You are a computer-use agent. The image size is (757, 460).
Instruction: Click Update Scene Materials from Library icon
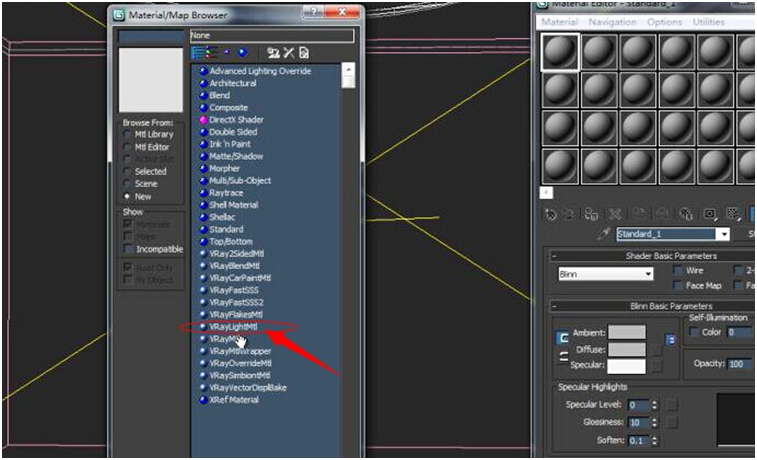tap(273, 53)
